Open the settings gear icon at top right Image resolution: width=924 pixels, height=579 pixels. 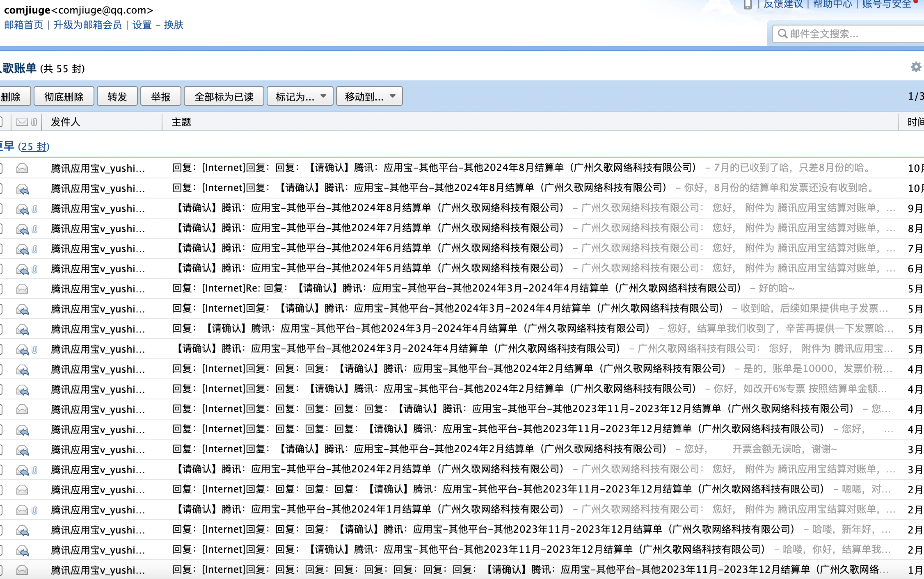coord(916,67)
